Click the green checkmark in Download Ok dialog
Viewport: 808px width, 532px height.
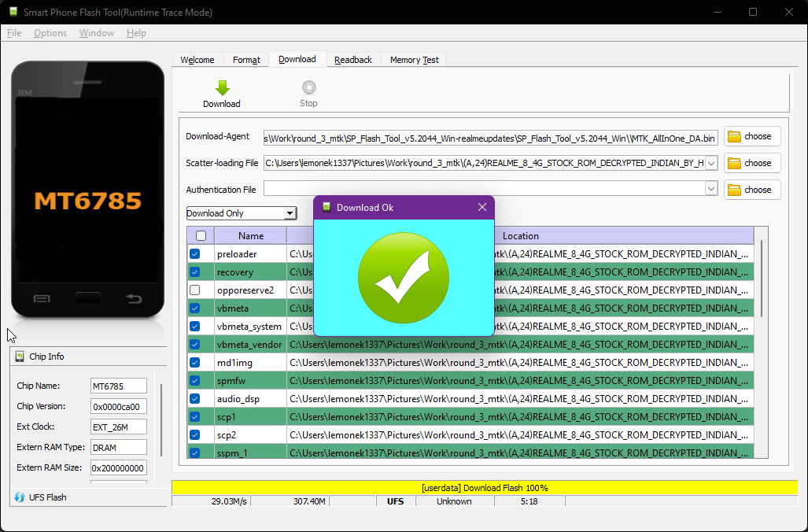pos(404,278)
